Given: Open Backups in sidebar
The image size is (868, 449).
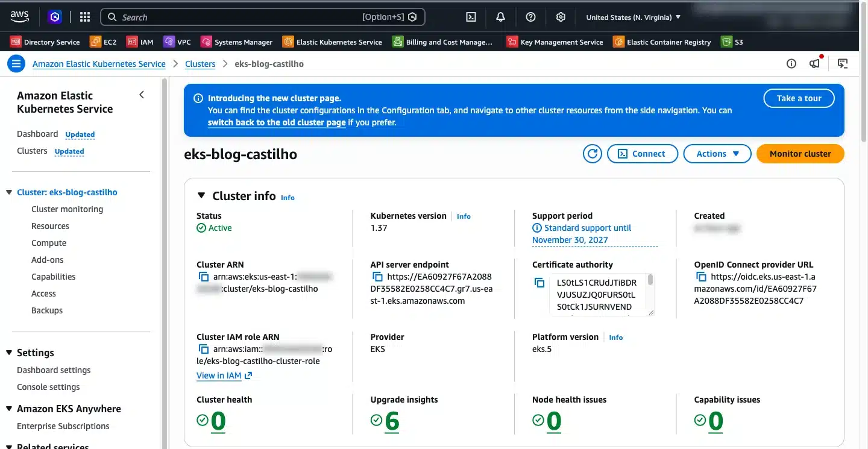Looking at the screenshot, I should [47, 310].
